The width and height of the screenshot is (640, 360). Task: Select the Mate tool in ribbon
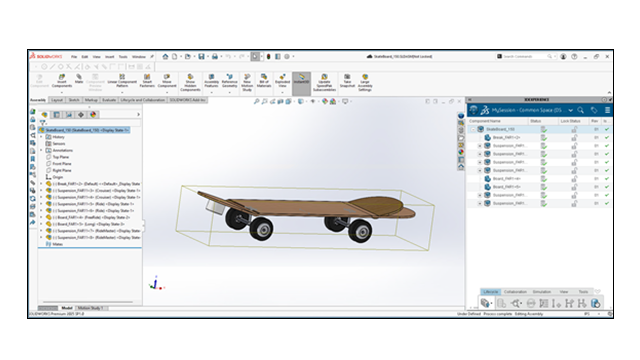(79, 79)
